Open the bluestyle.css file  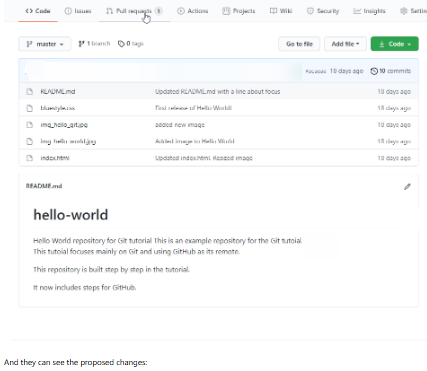coord(58,108)
